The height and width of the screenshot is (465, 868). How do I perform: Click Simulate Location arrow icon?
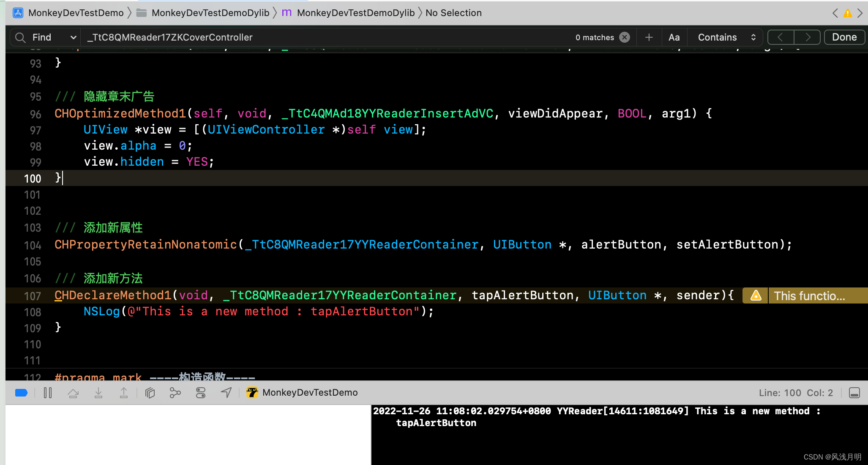[x=226, y=393]
